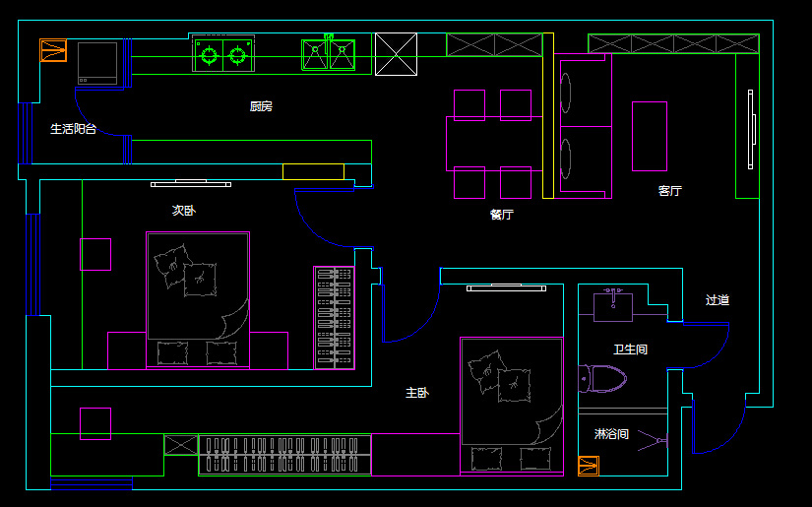Select the living room coffee table rectangle
The width and height of the screenshot is (812, 507).
tap(650, 136)
